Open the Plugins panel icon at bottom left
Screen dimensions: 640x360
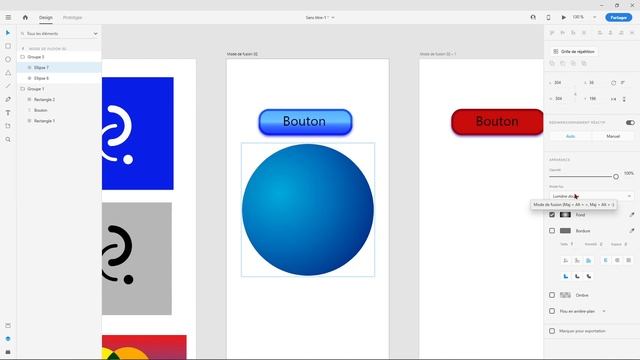click(x=8, y=352)
